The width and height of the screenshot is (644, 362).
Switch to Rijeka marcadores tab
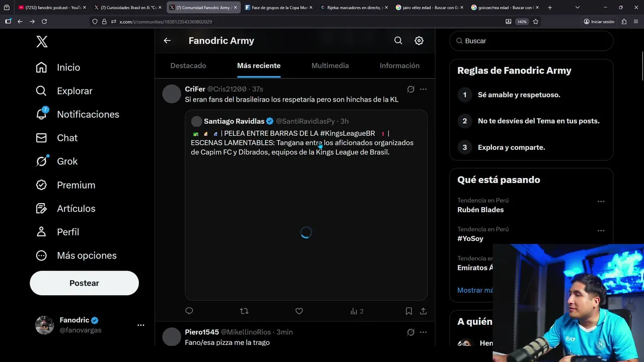354,8
